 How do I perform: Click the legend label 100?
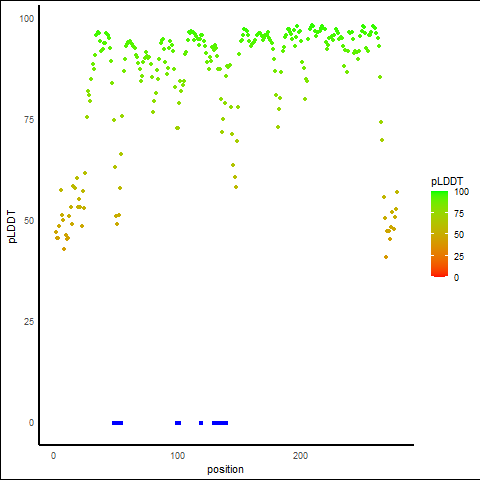tap(461, 192)
